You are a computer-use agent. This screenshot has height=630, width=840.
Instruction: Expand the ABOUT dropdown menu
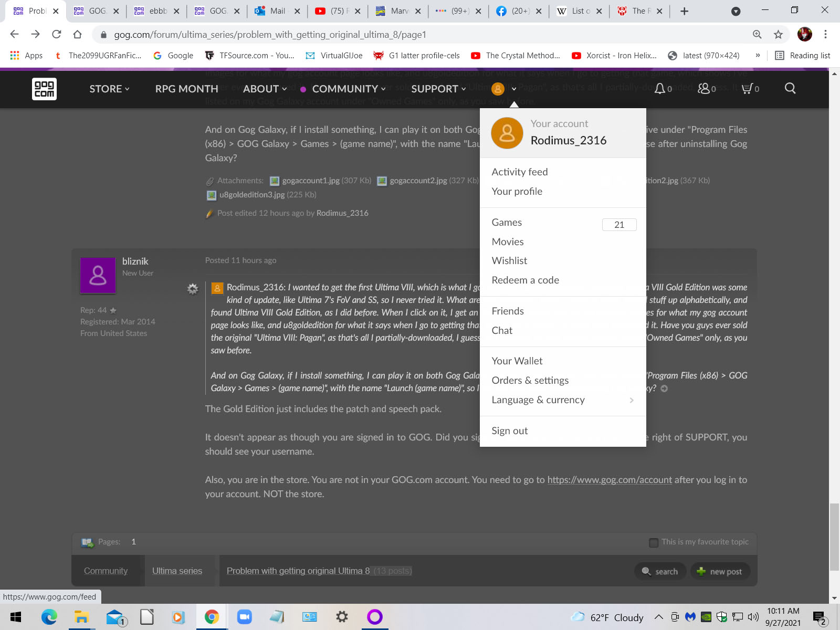[265, 89]
